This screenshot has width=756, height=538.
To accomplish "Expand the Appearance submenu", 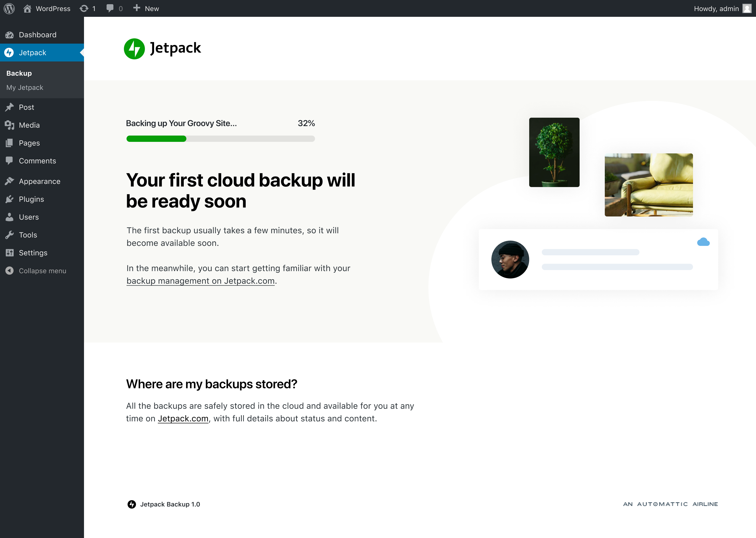I will point(39,181).
